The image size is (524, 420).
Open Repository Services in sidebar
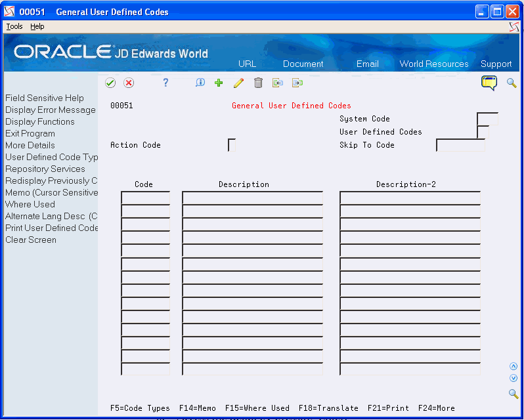[45, 169]
